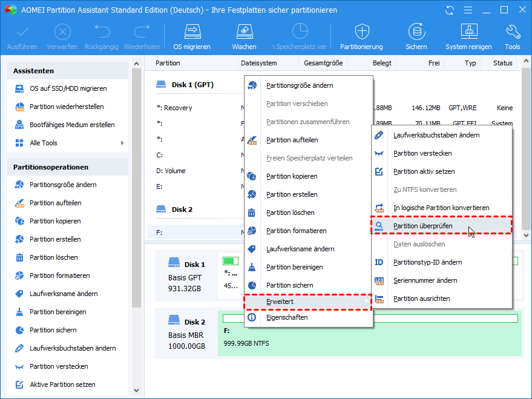Select the C: partition row
The image size is (532, 399).
pos(195,155)
